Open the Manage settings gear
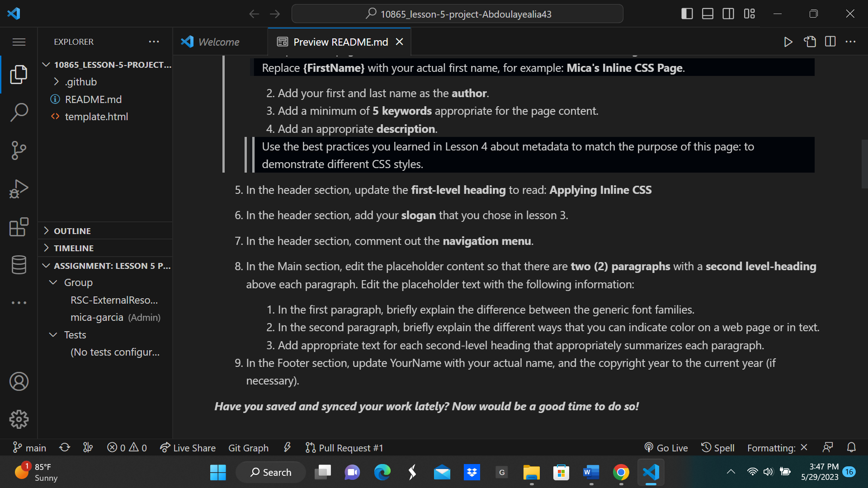 coord(19,419)
